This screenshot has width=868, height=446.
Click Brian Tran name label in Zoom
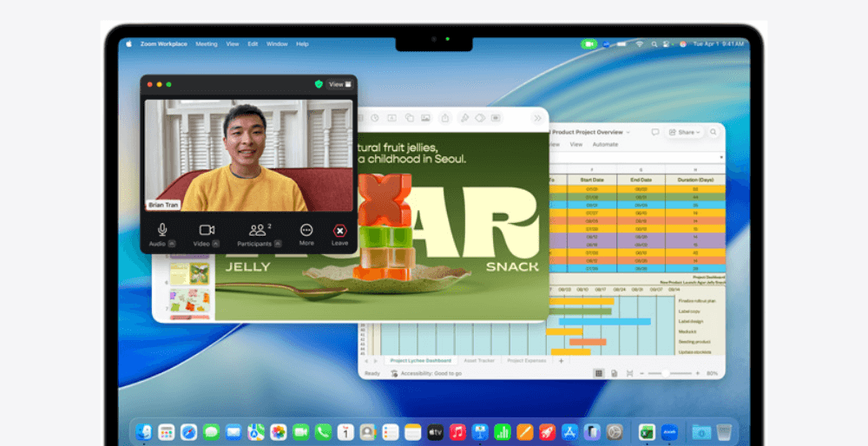(x=163, y=205)
